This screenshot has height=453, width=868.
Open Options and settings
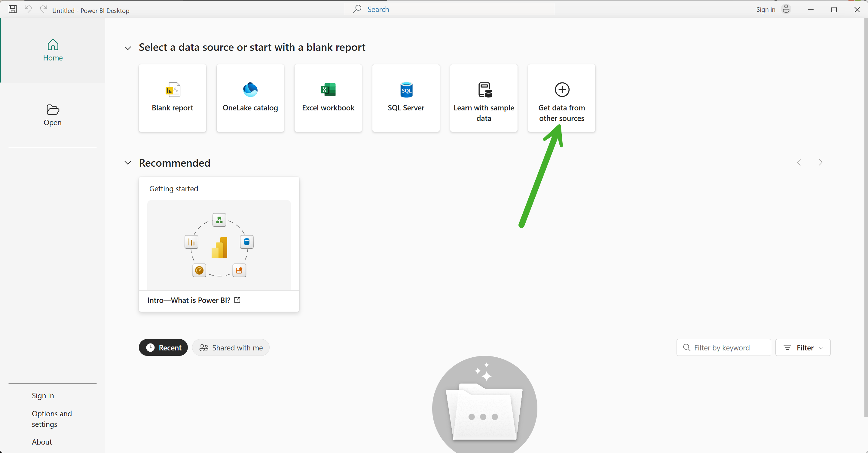(x=52, y=419)
